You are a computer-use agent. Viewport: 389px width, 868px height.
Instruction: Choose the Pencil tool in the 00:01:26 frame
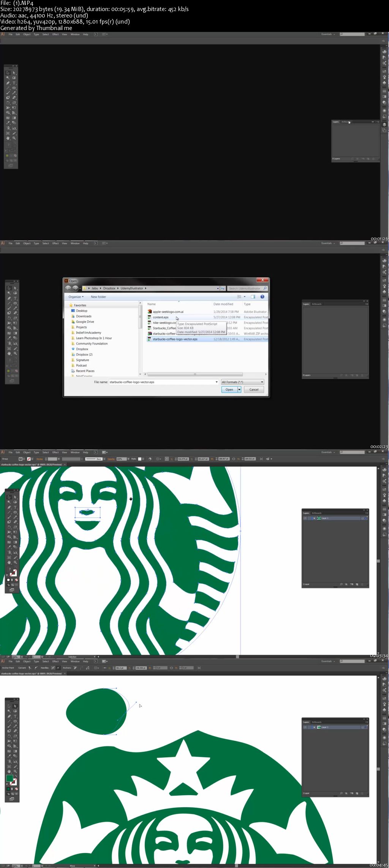[x=14, y=93]
